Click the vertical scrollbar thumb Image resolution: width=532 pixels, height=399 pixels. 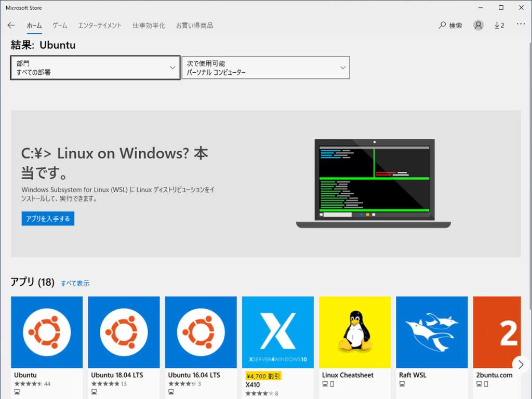click(x=530, y=177)
